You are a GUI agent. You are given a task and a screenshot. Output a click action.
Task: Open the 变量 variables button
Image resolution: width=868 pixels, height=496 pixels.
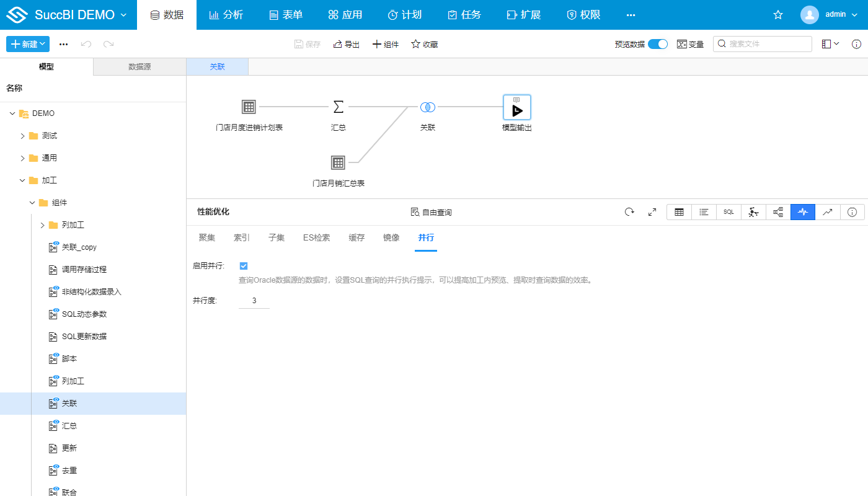click(x=690, y=44)
